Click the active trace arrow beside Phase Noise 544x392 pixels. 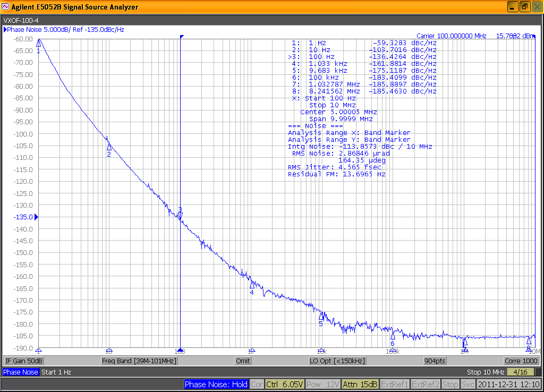pyautogui.click(x=5, y=30)
